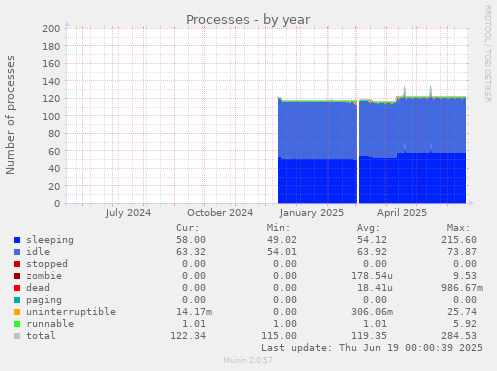
Task: Click sleeping average value 54.12
Action: pos(372,240)
